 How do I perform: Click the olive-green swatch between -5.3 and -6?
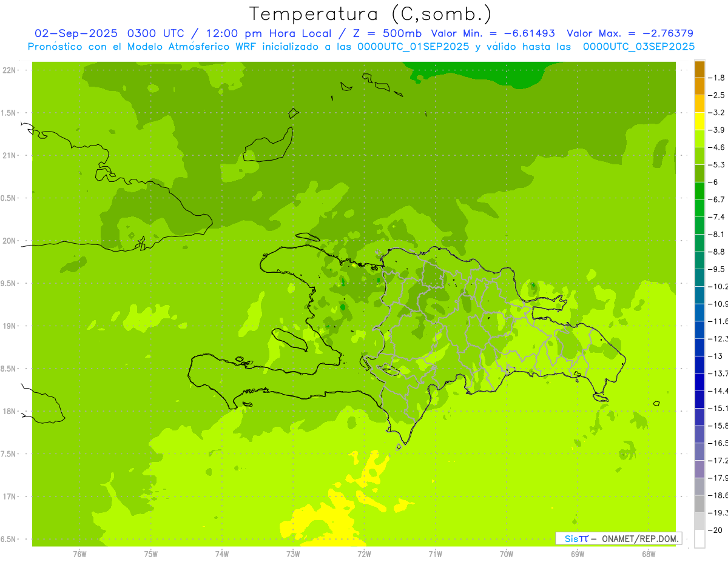tap(699, 173)
